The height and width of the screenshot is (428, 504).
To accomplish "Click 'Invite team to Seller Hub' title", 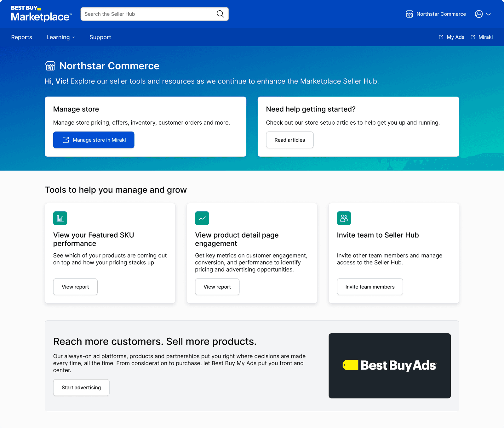I will (378, 235).
